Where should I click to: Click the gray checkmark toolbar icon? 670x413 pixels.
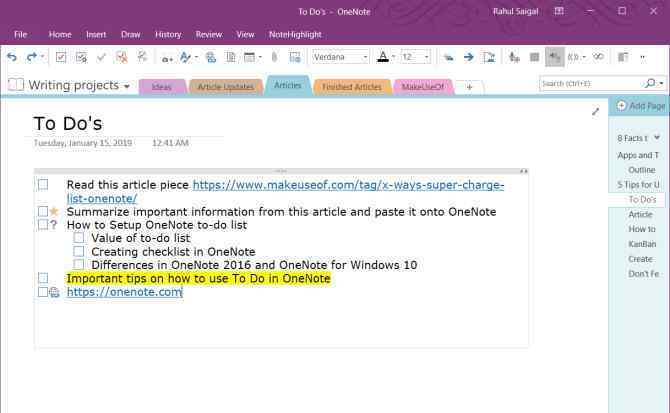[101, 57]
